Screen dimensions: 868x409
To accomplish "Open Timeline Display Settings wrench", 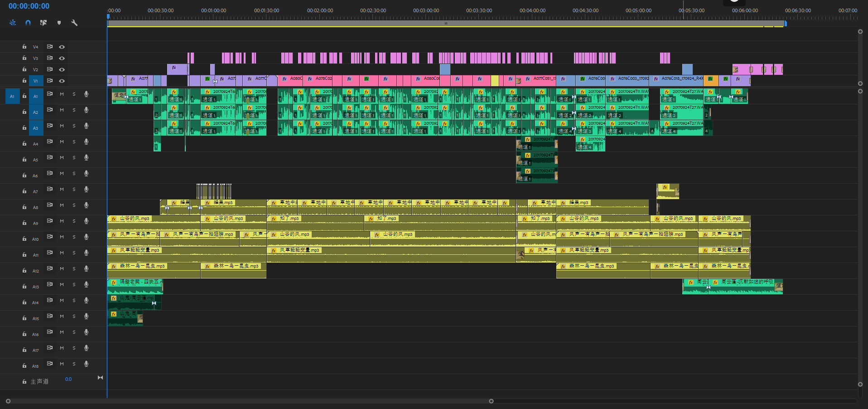I will 74,23.
